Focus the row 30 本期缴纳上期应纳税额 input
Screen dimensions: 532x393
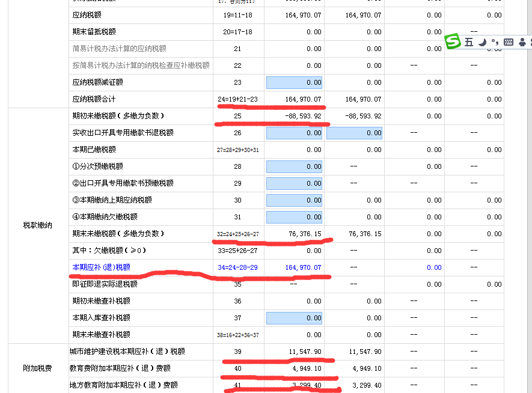pos(293,200)
